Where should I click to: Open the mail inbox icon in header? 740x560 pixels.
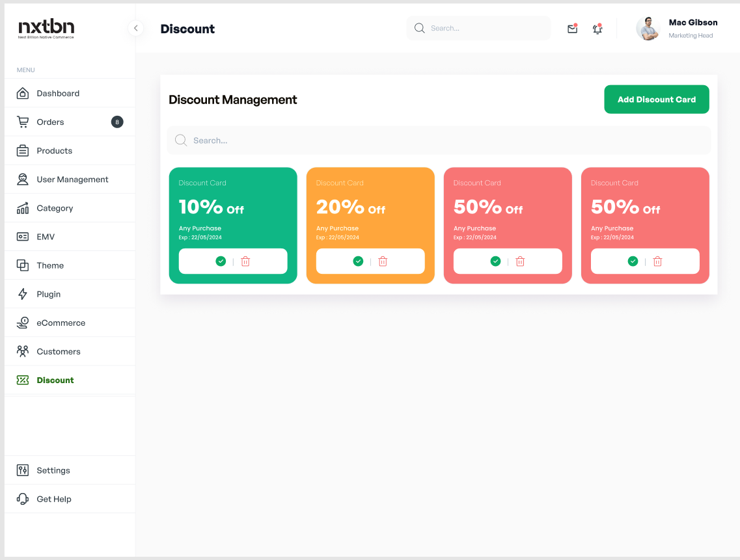[x=572, y=29]
